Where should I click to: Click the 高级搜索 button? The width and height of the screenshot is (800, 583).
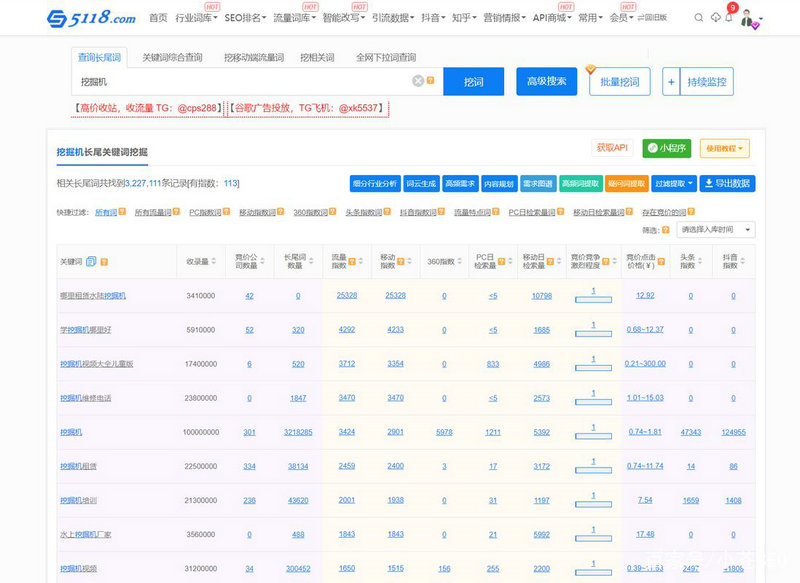(x=544, y=81)
